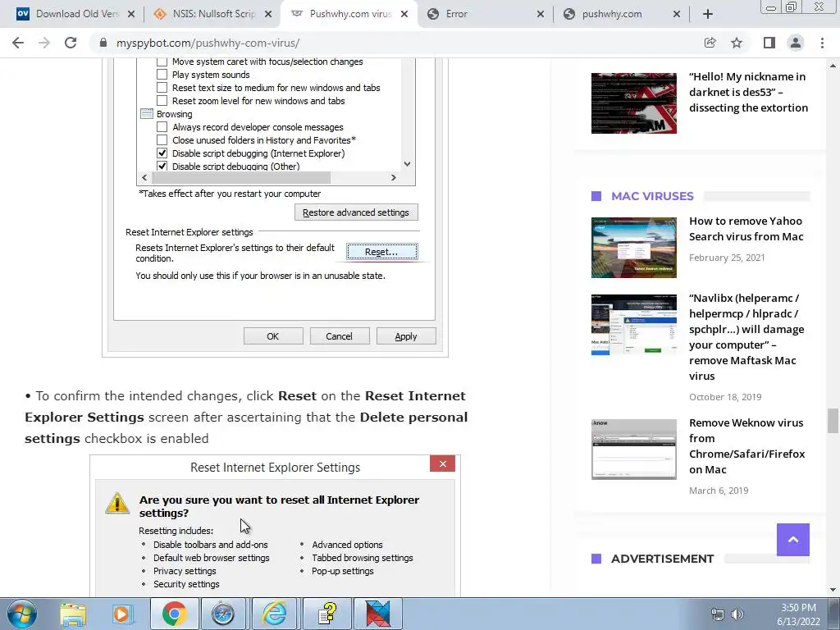This screenshot has height=630, width=840.
Task: Click the Navlibx article thumbnail
Action: click(x=634, y=325)
